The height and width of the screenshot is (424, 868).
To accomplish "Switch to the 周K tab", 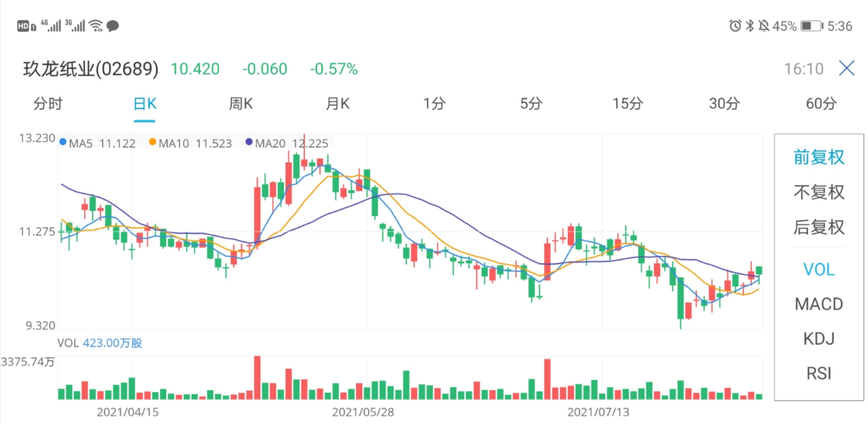I will point(241,104).
